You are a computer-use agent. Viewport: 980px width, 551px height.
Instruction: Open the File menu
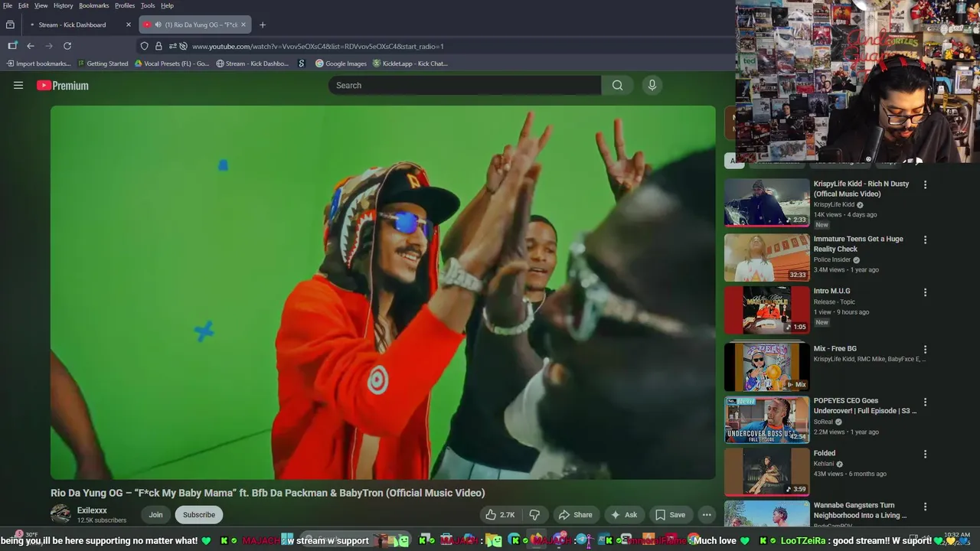(8, 5)
